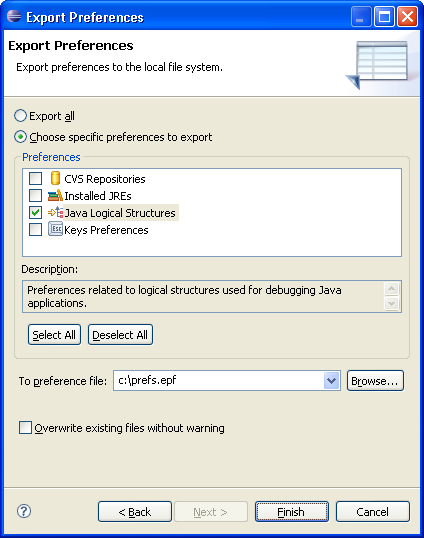Open the preference file path dropdown

coord(331,381)
